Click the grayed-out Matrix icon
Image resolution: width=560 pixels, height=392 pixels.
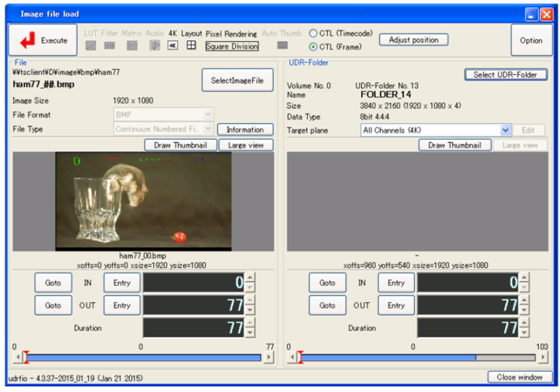132,46
